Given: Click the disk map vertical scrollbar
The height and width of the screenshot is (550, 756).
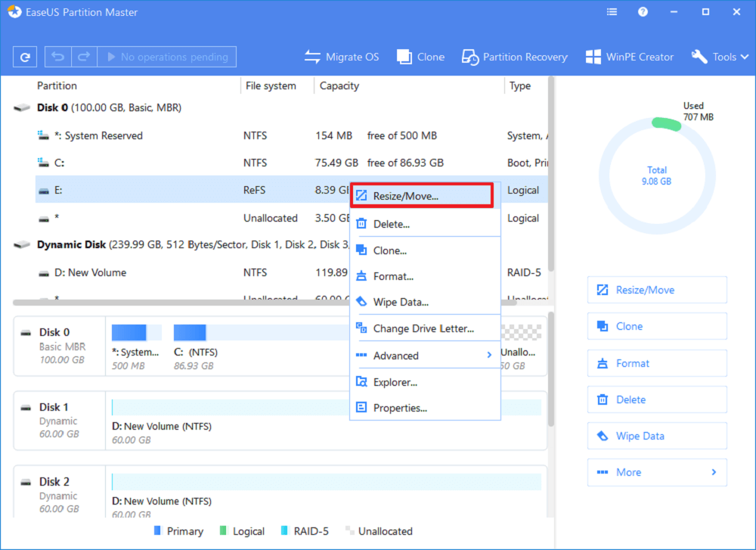Looking at the screenshot, I should pos(550,369).
